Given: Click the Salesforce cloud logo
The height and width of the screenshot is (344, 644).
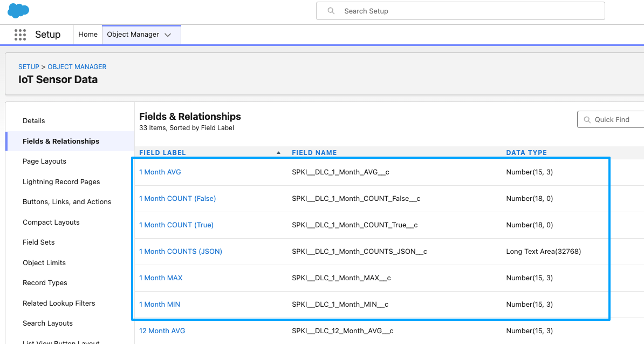Looking at the screenshot, I should [18, 10].
